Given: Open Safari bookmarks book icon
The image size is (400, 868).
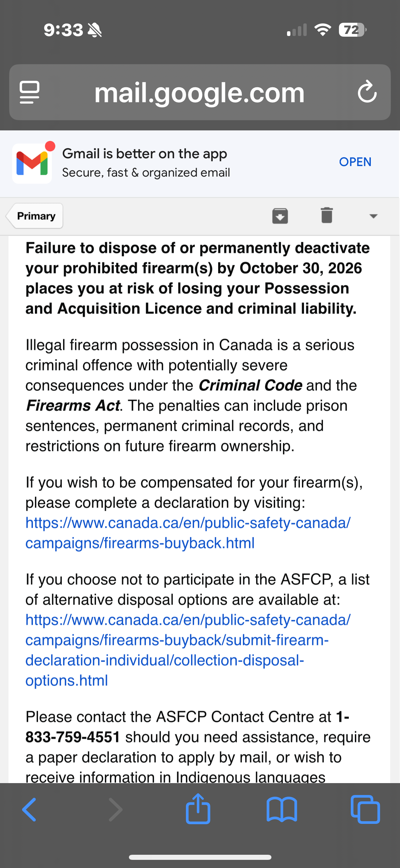Looking at the screenshot, I should (x=282, y=810).
